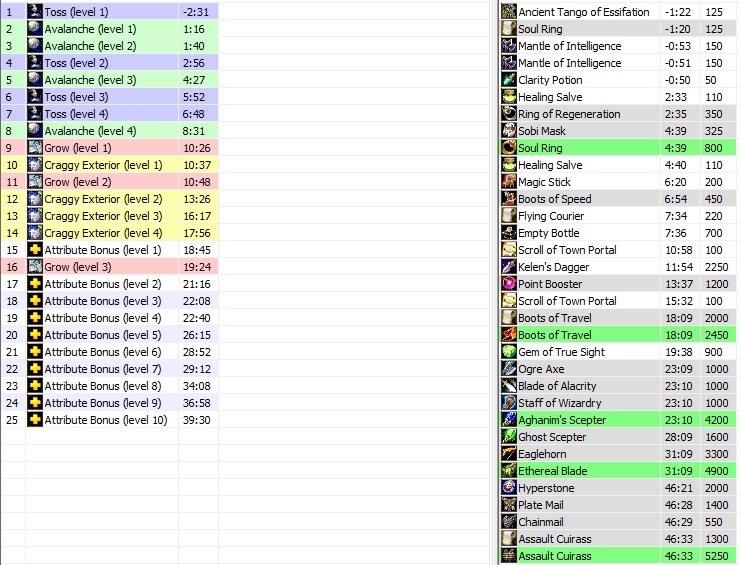The image size is (740, 565).
Task: Click row number 12 in skill list
Action: point(12,199)
